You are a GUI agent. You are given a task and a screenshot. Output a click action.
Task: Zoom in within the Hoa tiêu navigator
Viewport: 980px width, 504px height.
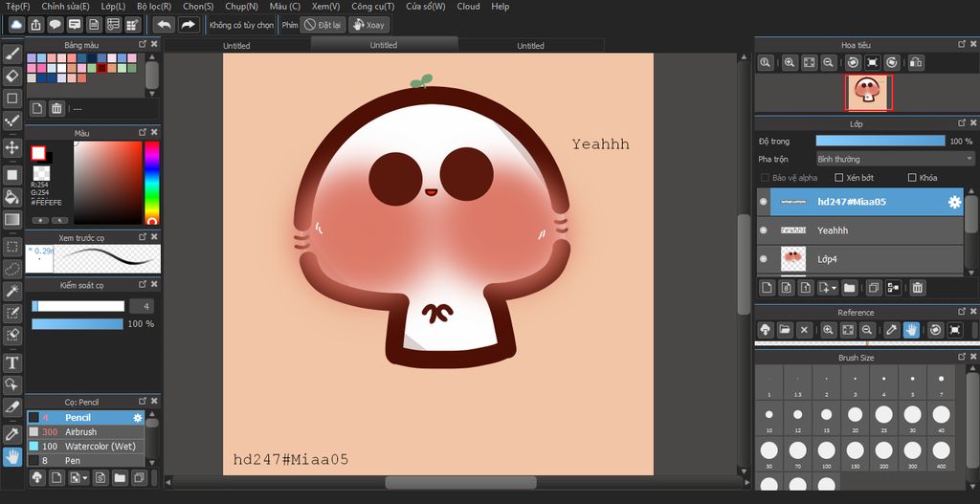[790, 62]
